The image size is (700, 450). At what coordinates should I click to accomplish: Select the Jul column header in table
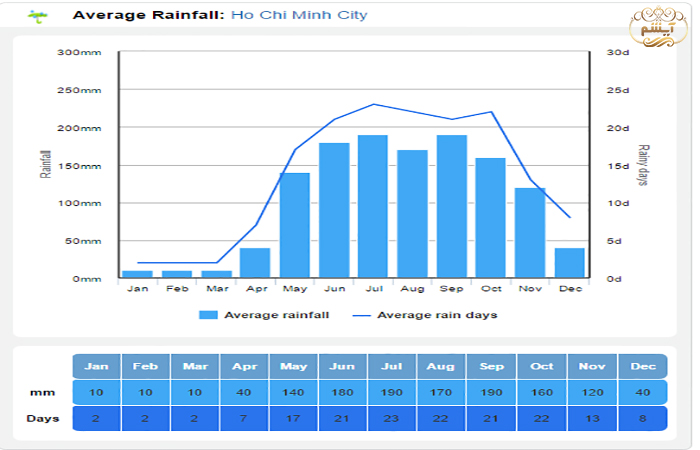pos(393,366)
